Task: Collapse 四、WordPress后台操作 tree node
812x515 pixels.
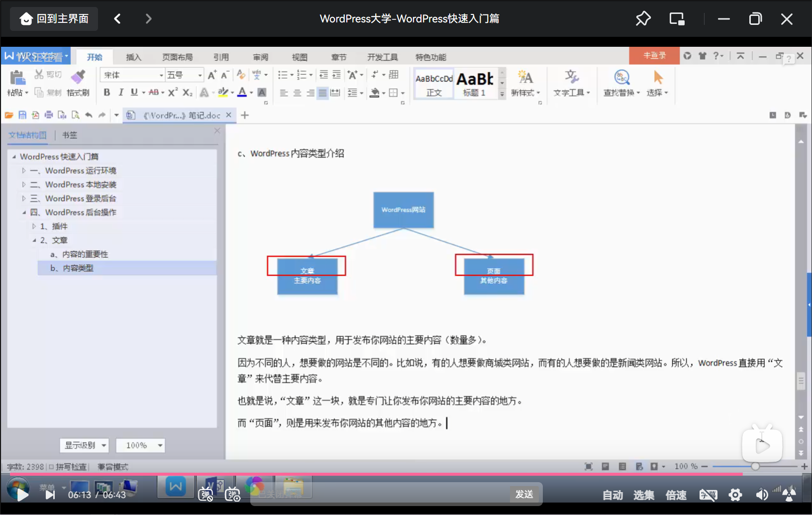Action: (24, 212)
